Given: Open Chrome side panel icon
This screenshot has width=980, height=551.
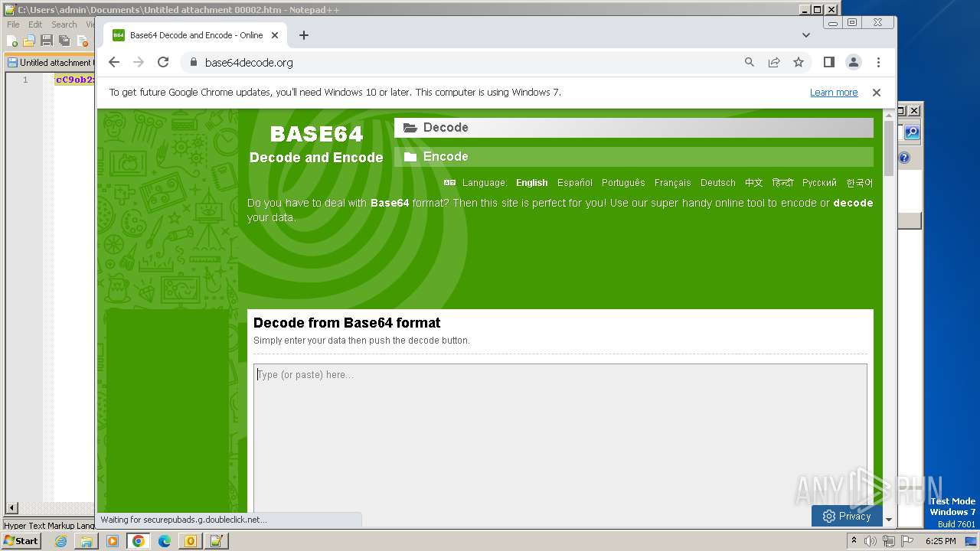Looking at the screenshot, I should pyautogui.click(x=829, y=62).
